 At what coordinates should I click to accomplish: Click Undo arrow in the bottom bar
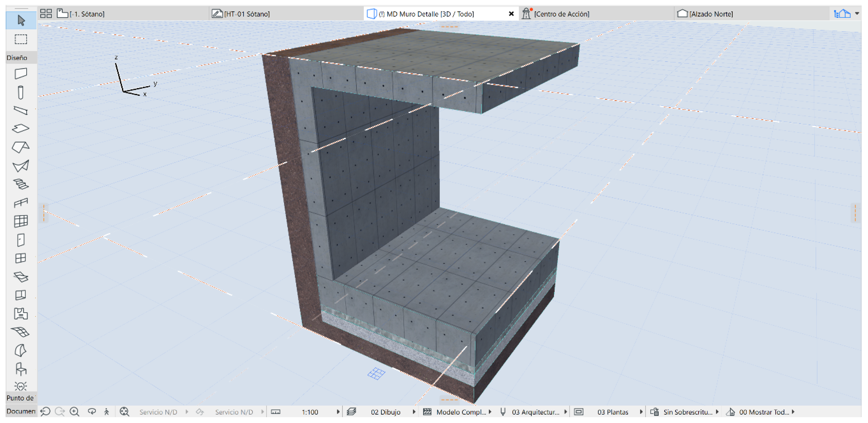point(45,412)
